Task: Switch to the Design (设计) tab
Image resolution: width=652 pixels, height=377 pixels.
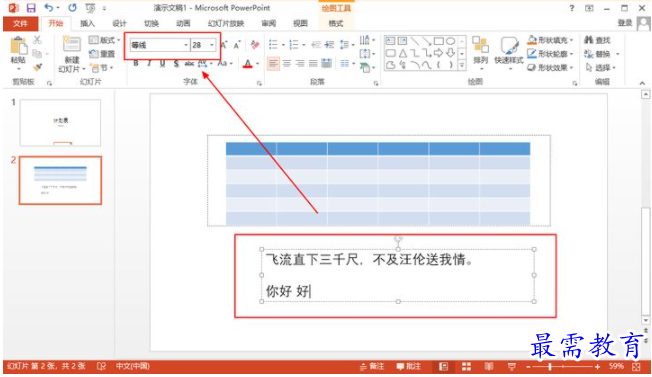Action: click(x=119, y=24)
